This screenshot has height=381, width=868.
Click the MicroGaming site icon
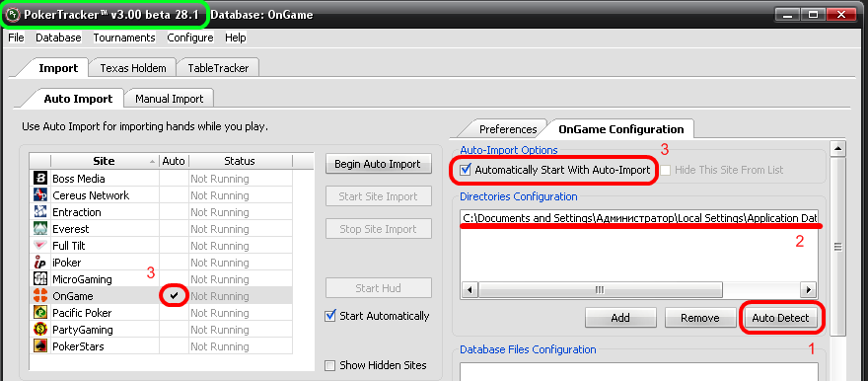(40, 279)
